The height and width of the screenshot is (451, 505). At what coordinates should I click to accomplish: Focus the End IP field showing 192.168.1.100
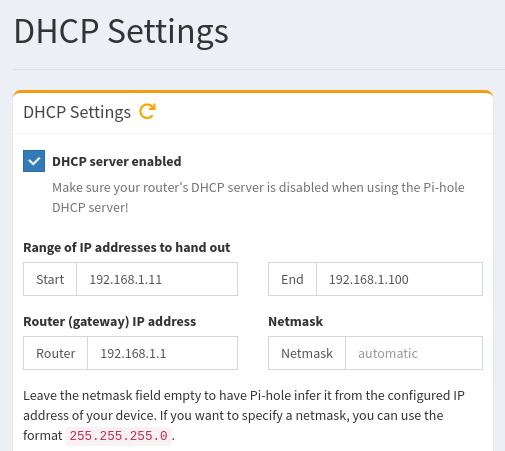pyautogui.click(x=399, y=279)
